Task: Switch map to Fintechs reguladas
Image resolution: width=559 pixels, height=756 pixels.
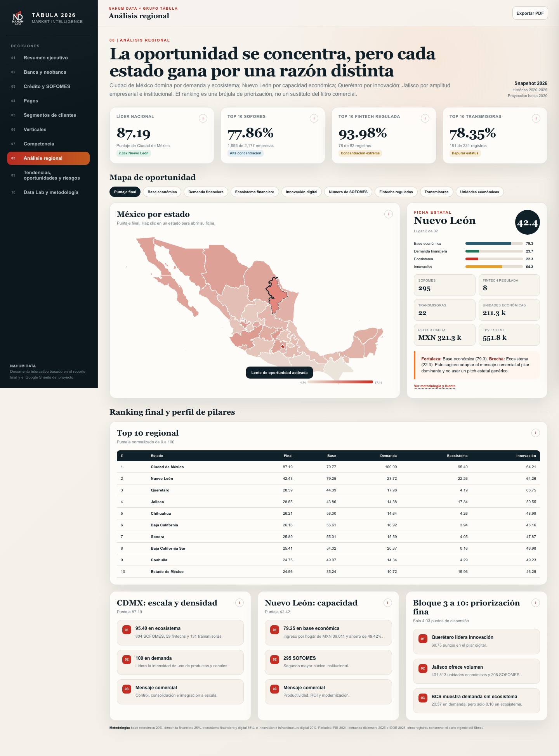Action: pyautogui.click(x=396, y=192)
